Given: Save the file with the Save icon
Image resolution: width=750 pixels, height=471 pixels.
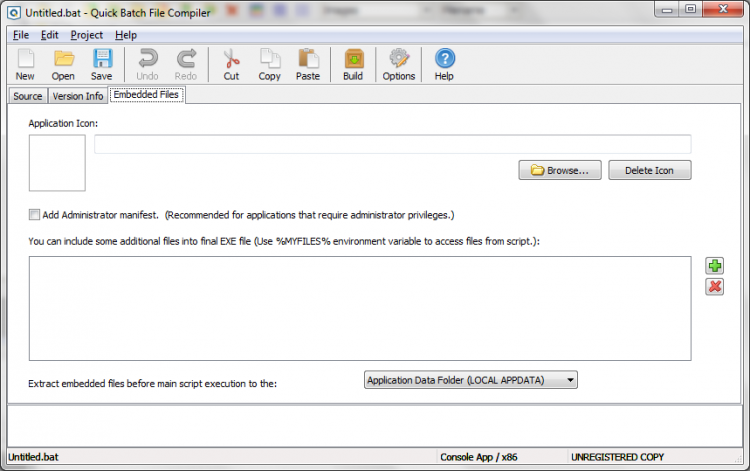Looking at the screenshot, I should click(101, 64).
